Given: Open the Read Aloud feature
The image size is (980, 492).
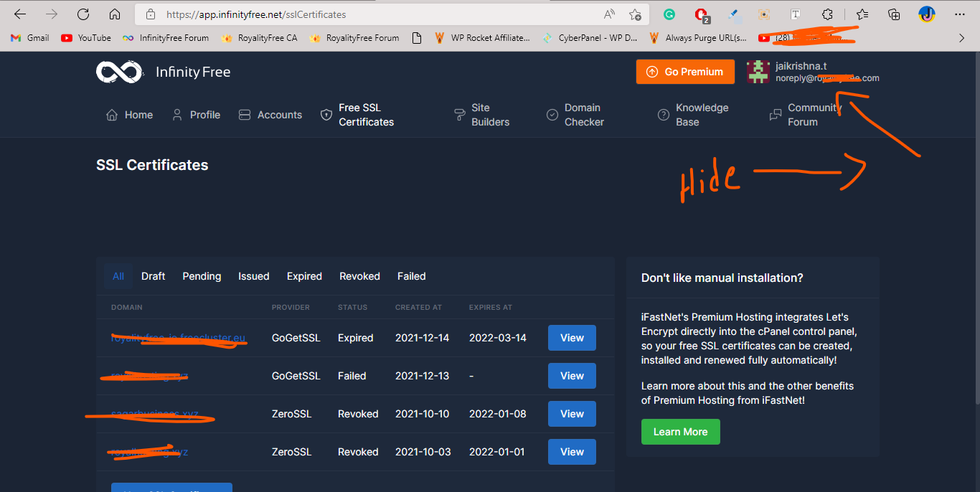Looking at the screenshot, I should coord(609,14).
